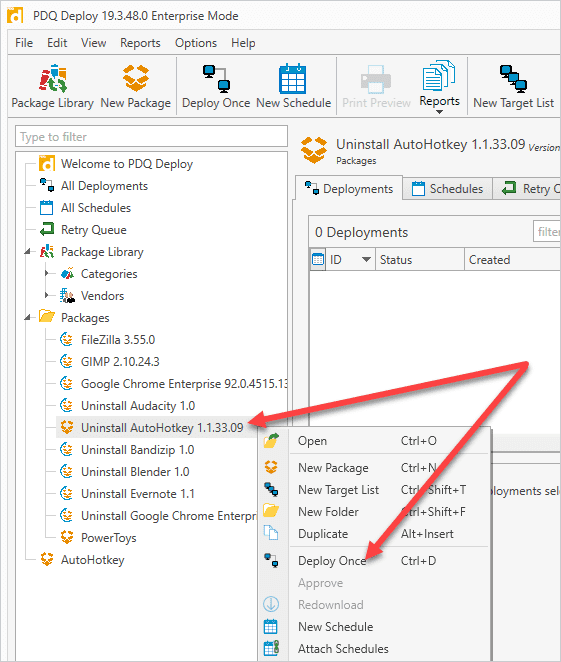Expand the Vendors node
This screenshot has height=662, width=561.
click(x=47, y=296)
